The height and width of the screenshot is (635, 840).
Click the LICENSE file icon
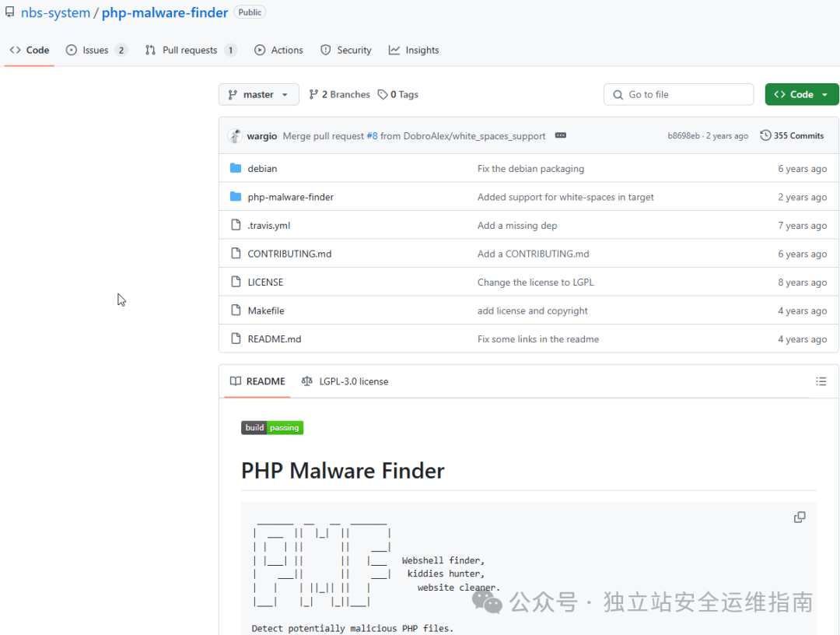236,282
